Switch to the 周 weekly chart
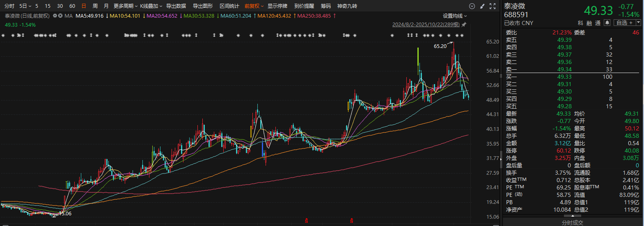This screenshot has width=644, height=226. [x=95, y=6]
